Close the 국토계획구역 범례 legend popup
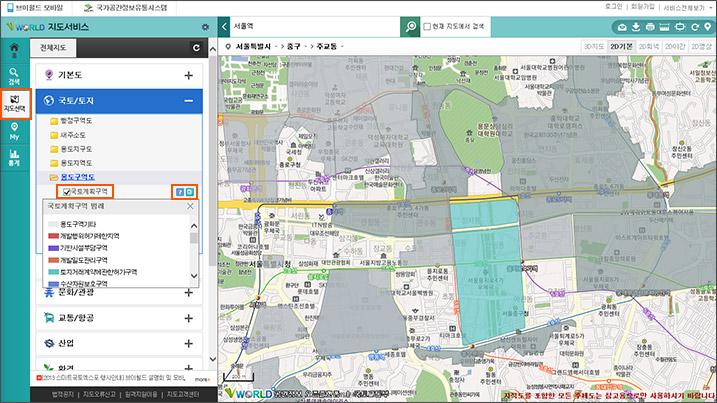The height and width of the screenshot is (403, 717). (190, 206)
